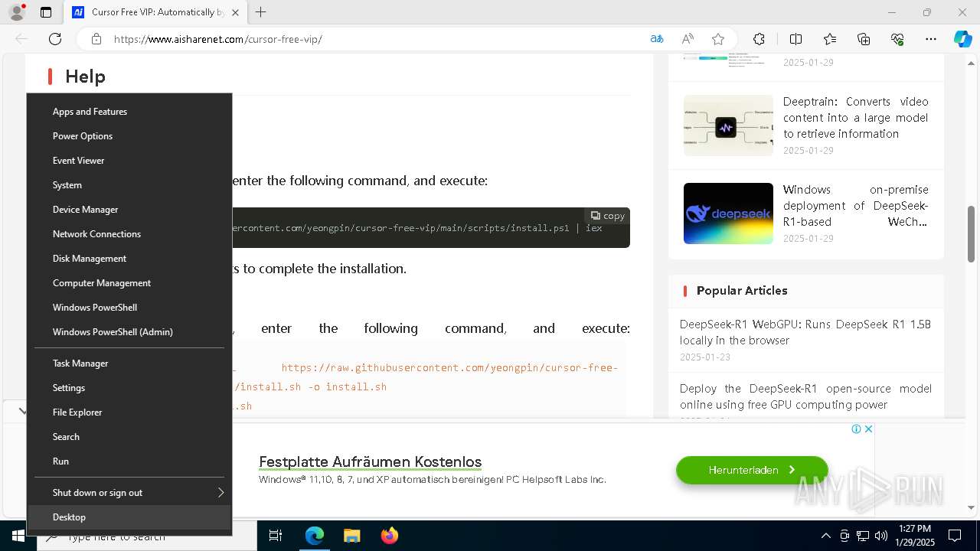This screenshot has height=551, width=980.
Task: Open Collections icon in toolbar
Action: 864,39
